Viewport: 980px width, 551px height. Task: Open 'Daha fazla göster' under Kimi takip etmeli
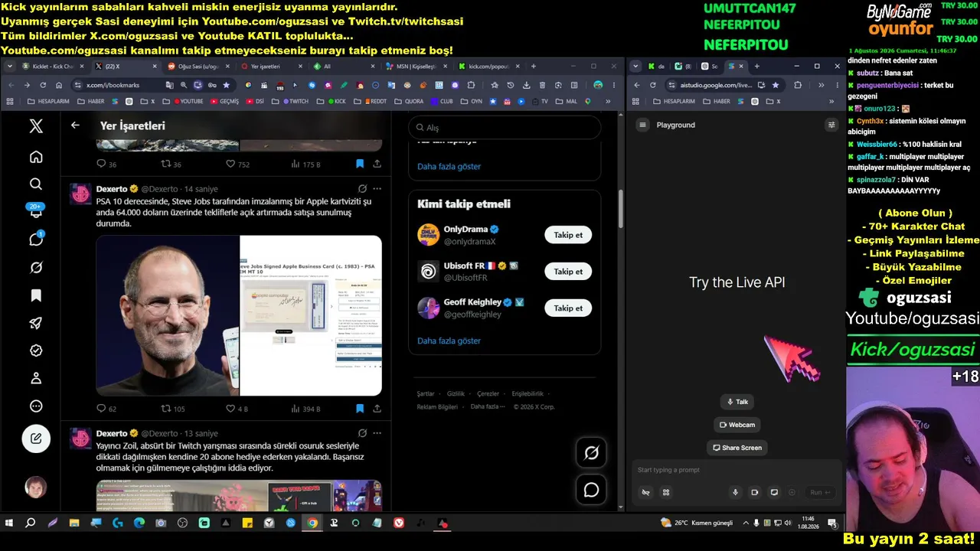coord(449,341)
